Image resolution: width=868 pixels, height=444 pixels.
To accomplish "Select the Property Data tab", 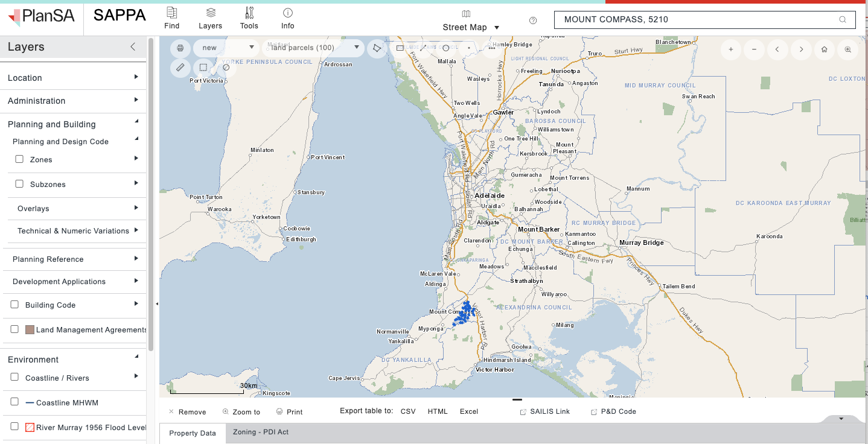I will tap(192, 433).
